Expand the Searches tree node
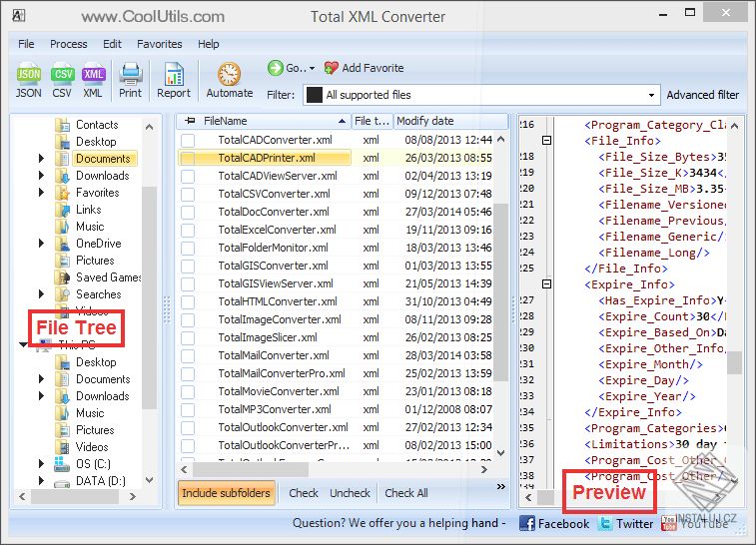756x545 pixels. coord(42,293)
